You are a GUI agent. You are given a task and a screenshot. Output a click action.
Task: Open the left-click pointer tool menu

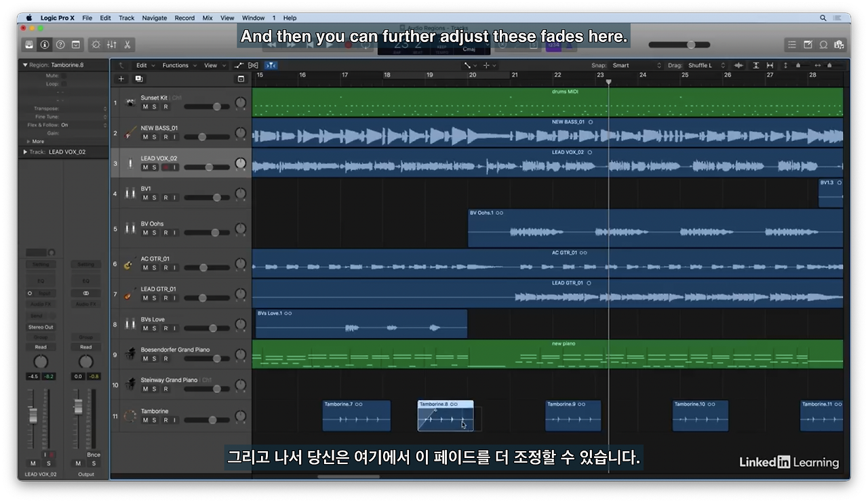[470, 66]
